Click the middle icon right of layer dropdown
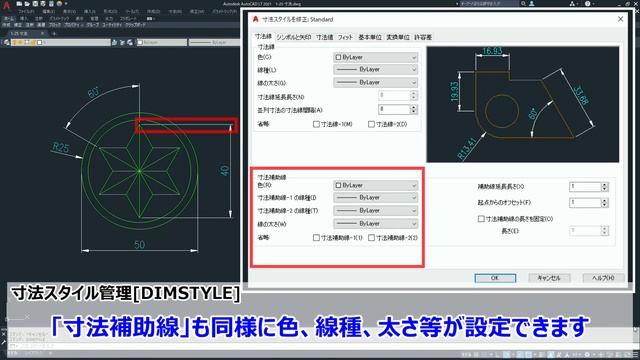The image size is (640, 360). click(122, 42)
